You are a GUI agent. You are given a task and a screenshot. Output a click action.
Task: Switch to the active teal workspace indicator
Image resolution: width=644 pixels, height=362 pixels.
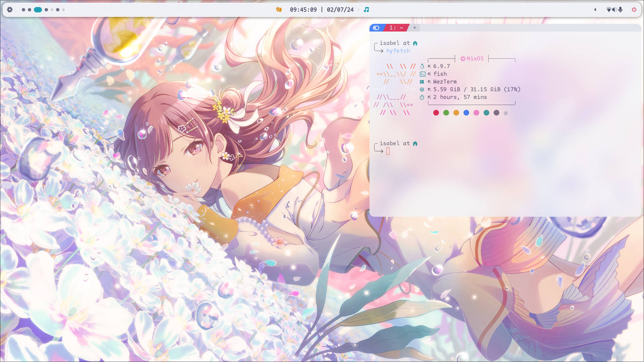(38, 10)
